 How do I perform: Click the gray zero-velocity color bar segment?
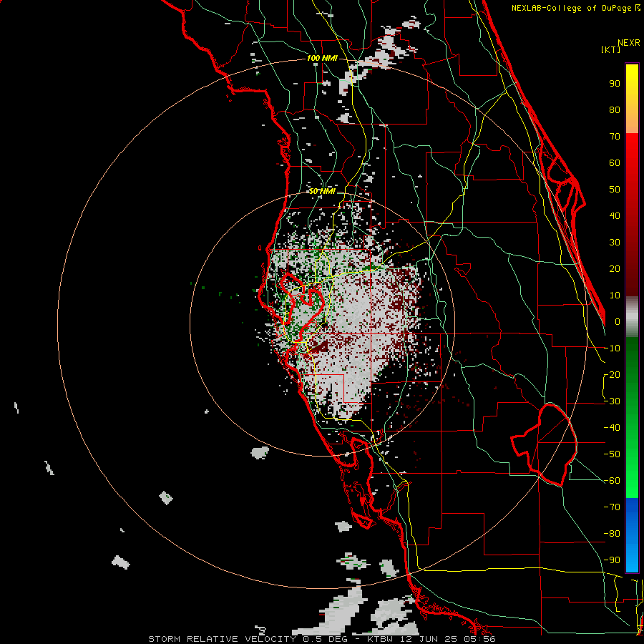click(632, 317)
